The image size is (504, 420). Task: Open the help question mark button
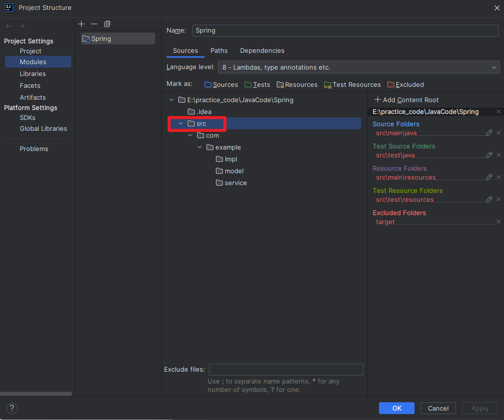tap(12, 408)
